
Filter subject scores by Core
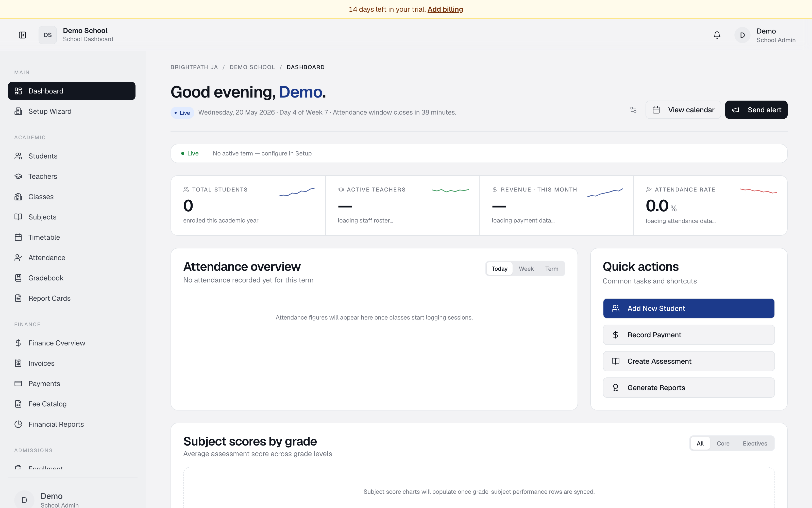pyautogui.click(x=723, y=443)
